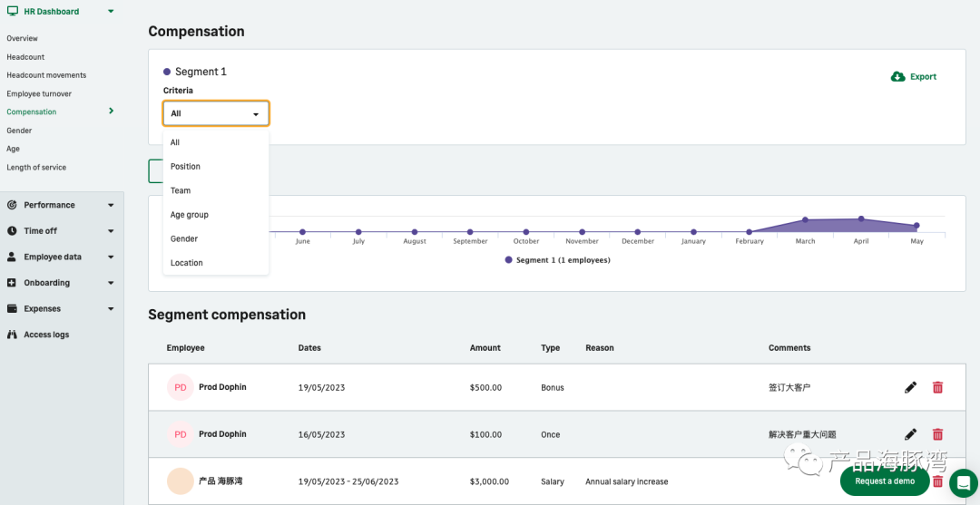Open the Criteria dropdown showing All
Screen dimensions: 980x505
tap(216, 113)
